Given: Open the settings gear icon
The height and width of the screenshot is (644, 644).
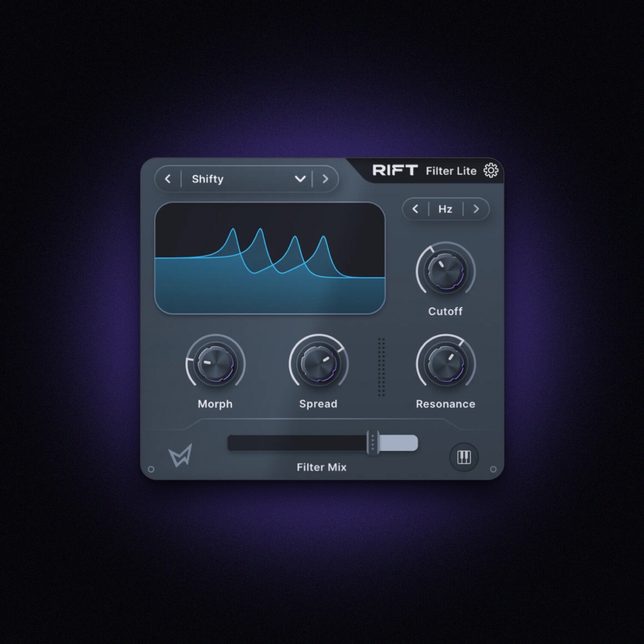Looking at the screenshot, I should tap(491, 171).
